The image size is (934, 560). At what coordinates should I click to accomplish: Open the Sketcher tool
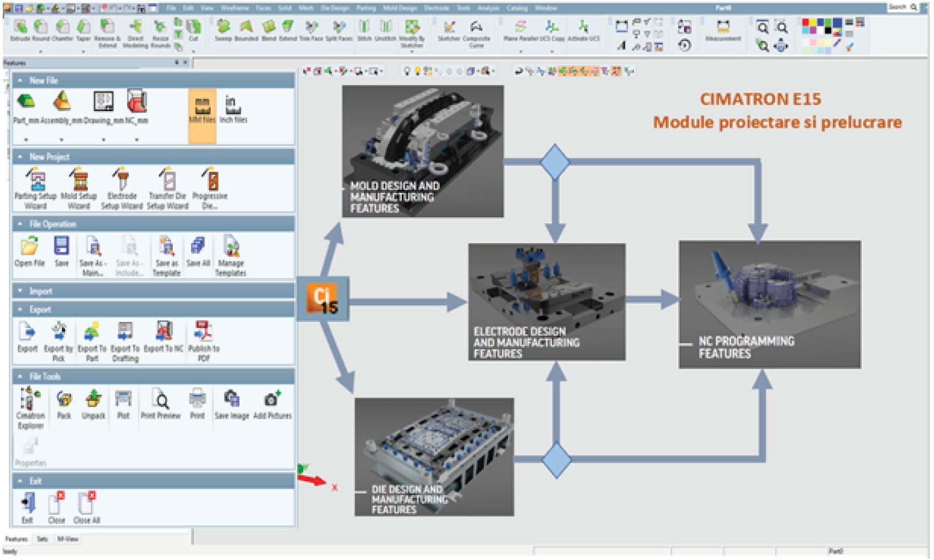click(x=449, y=30)
